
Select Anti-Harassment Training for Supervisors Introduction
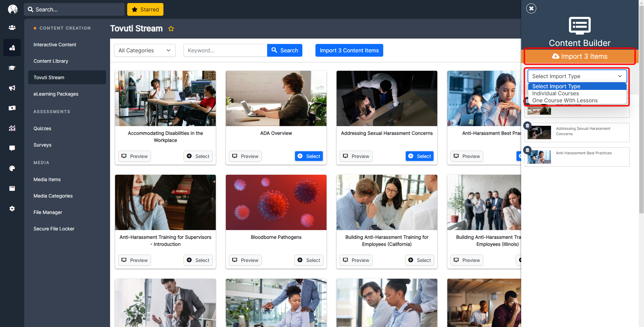click(x=198, y=260)
